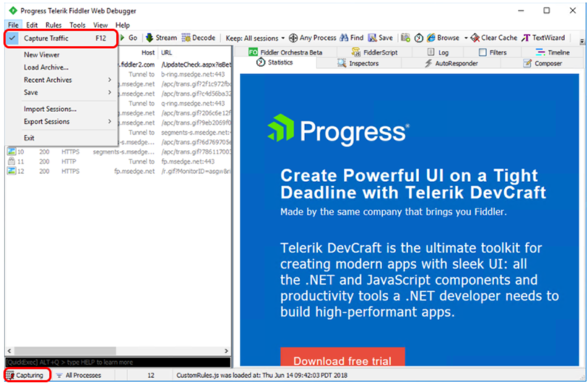Click the Decode toolbar button

tap(187, 38)
